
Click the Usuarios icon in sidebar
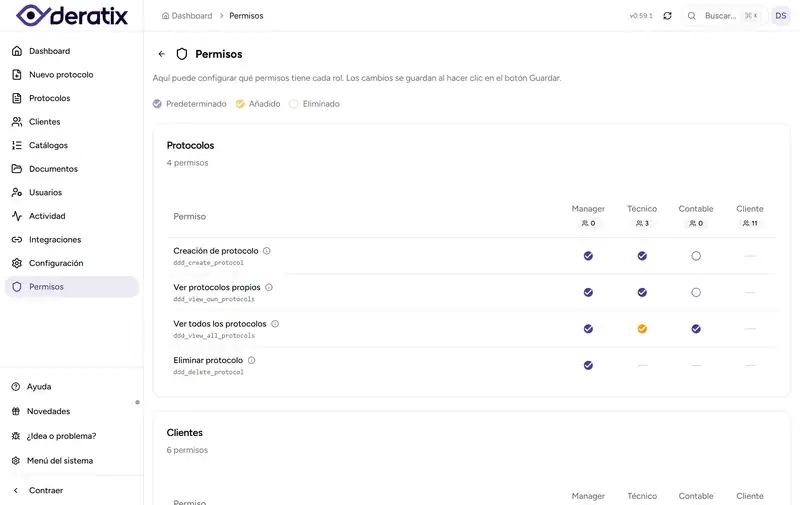click(17, 192)
